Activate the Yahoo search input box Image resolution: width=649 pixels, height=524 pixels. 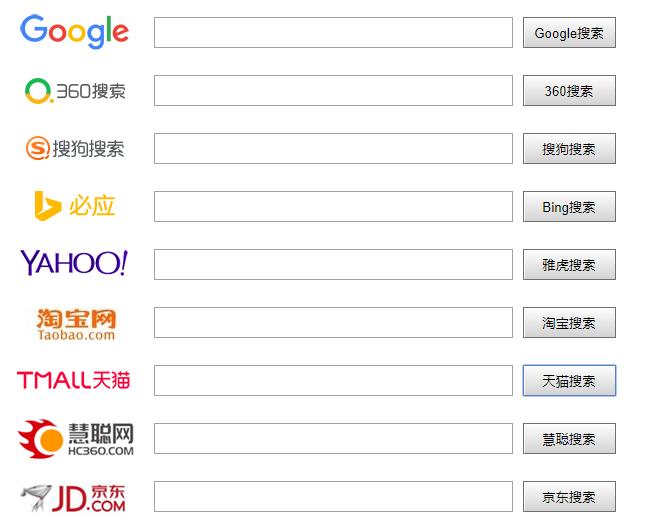[x=333, y=264]
